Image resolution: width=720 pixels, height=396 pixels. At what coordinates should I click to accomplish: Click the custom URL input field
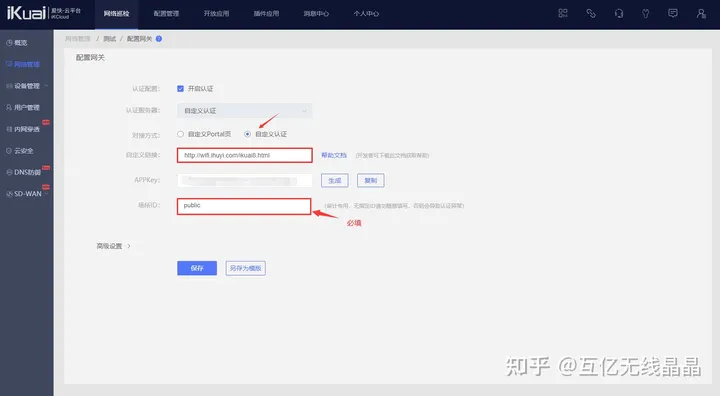[245, 155]
